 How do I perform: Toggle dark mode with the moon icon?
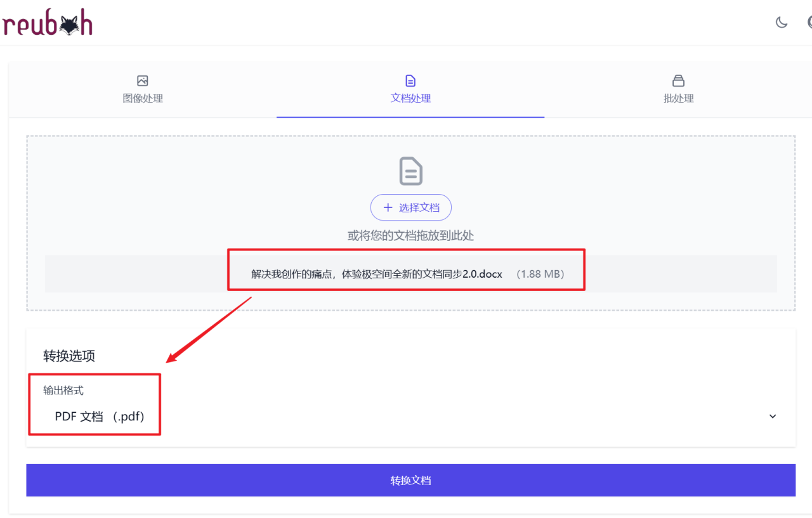coord(781,22)
